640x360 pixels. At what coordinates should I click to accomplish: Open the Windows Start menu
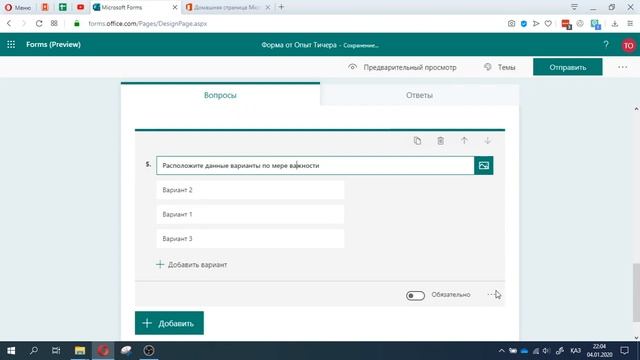(11, 351)
